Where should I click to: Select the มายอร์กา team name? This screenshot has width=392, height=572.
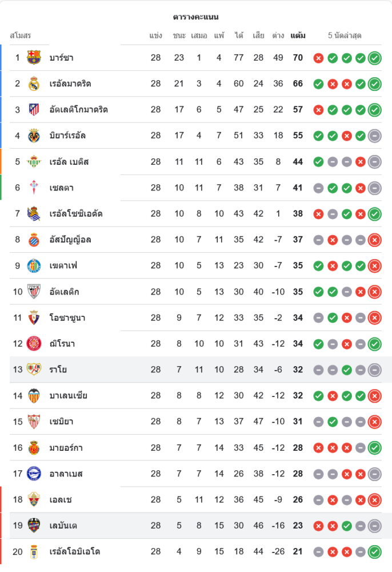tap(66, 447)
